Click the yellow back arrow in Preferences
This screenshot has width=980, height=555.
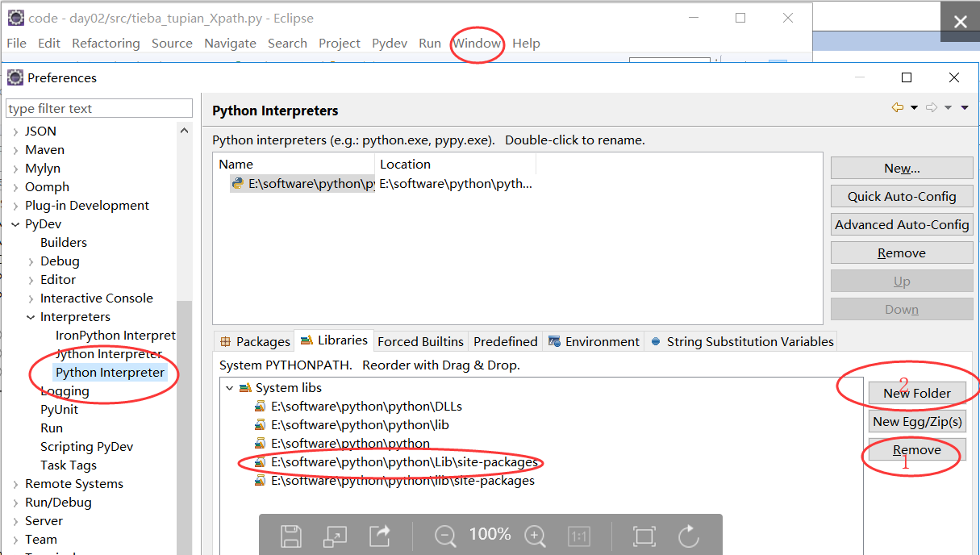(897, 107)
